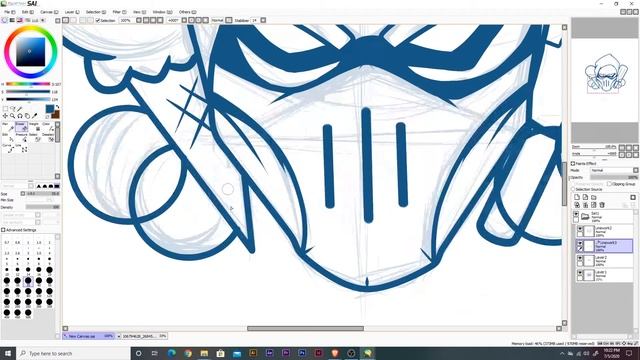Select the rotate view tool
This screenshot has width=640, height=360.
pos(20,116)
